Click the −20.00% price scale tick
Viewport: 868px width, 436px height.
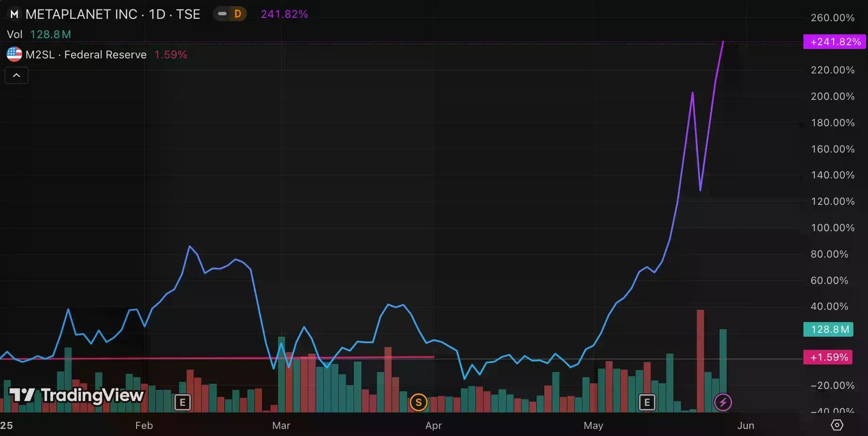(x=833, y=386)
